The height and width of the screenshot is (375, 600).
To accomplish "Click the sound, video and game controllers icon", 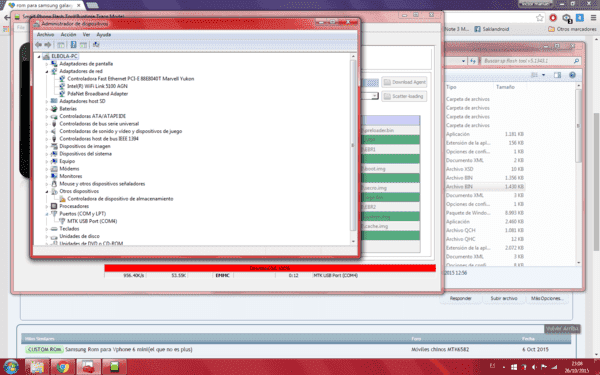I will (x=54, y=131).
